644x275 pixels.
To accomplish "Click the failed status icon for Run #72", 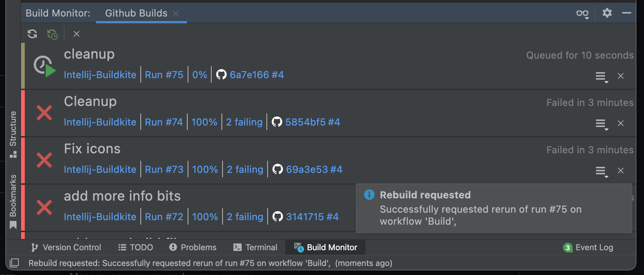I will [x=44, y=207].
